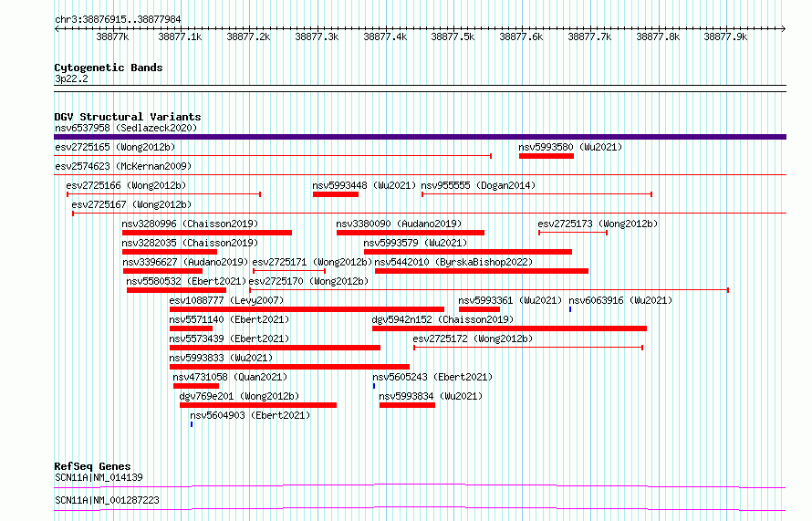Screen dimensions: 812x521
Task: Click the 38877.9k ruler tick label
Action: 725,36
